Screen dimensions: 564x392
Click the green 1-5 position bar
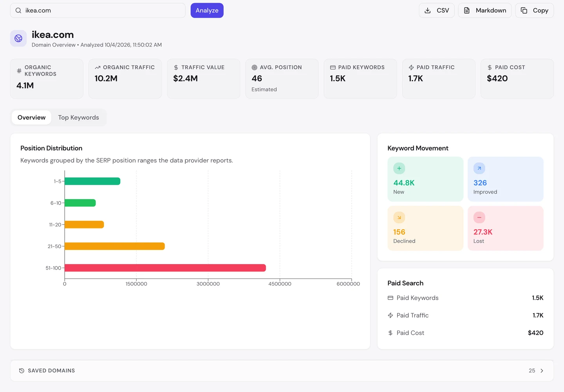point(92,181)
